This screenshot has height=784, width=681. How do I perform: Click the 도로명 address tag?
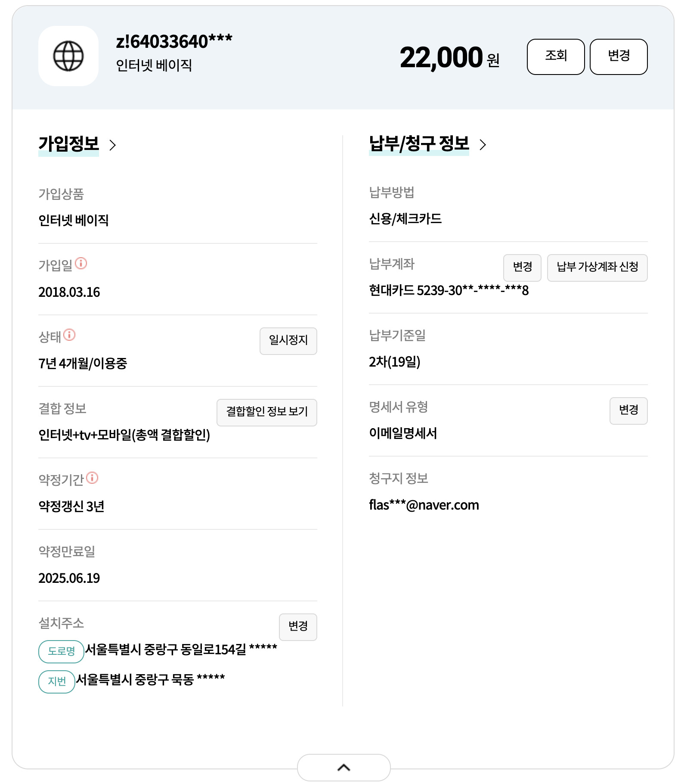pos(61,651)
